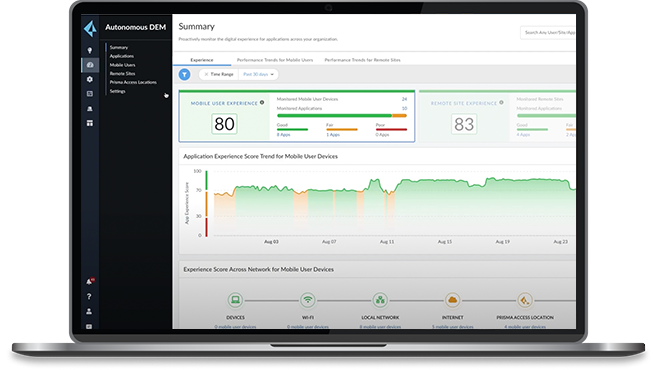Open the grid layout icon in rail
The width and height of the screenshot is (657, 370).
click(90, 123)
